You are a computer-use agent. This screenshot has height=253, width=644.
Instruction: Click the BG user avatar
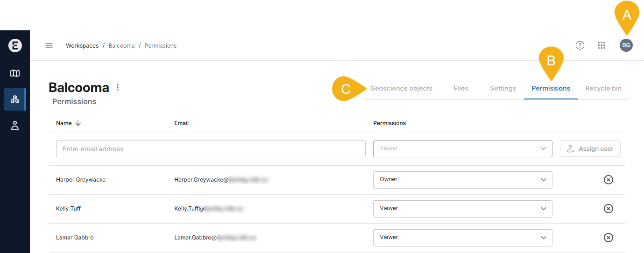click(626, 45)
